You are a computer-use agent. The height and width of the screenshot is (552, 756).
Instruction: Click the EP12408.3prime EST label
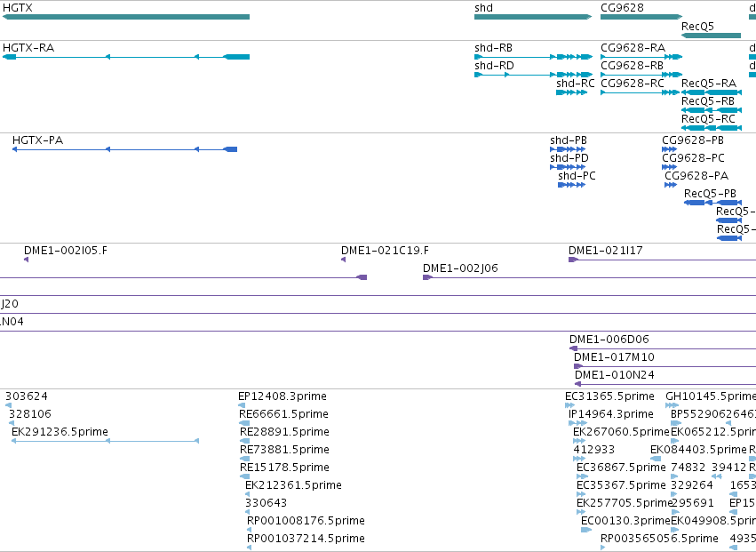(x=282, y=396)
